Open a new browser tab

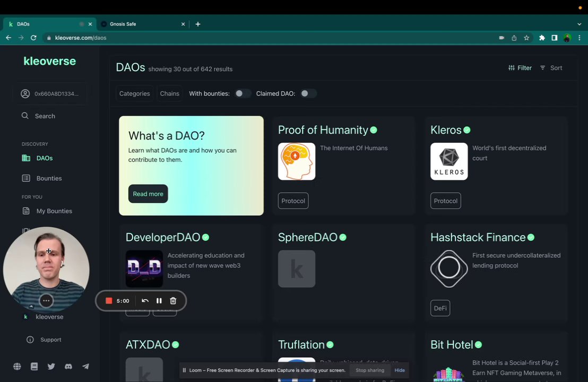click(x=198, y=24)
